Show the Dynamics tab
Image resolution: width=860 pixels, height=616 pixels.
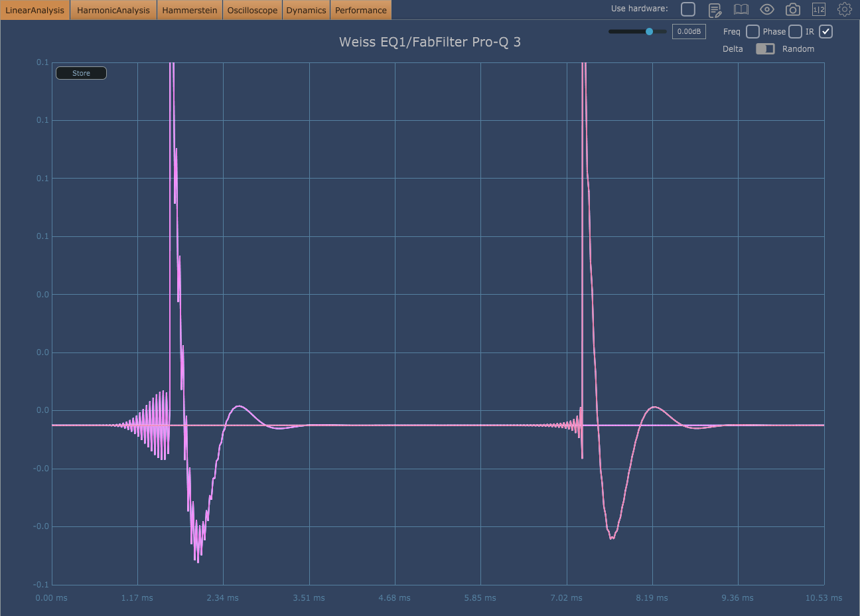(x=307, y=10)
